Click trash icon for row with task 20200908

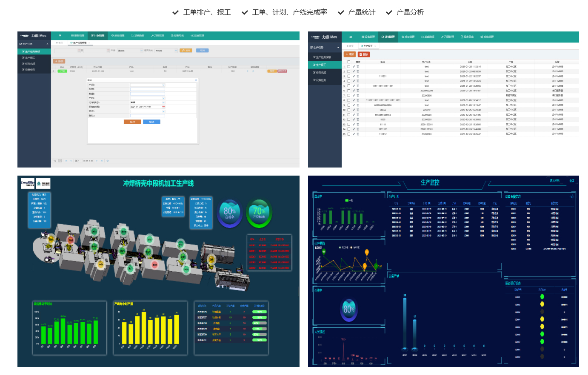click(x=358, y=96)
